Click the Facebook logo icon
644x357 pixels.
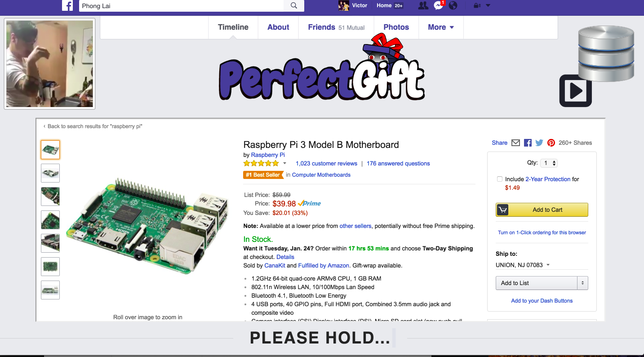(x=67, y=5)
